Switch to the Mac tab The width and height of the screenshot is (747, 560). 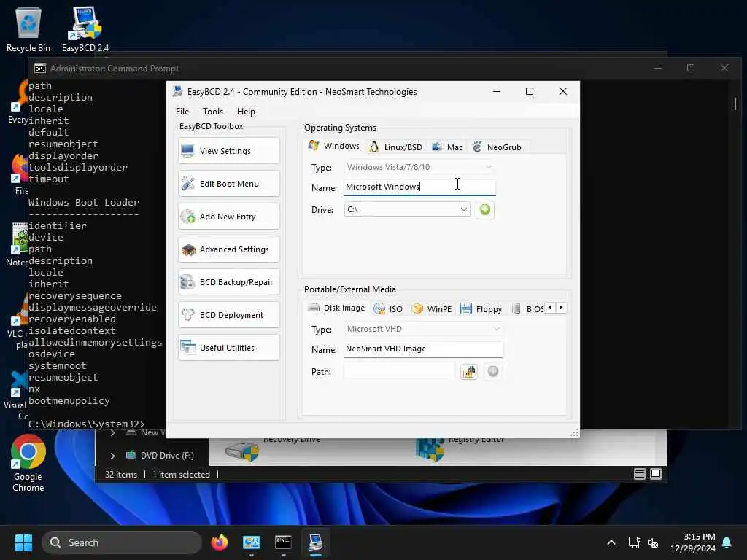pos(447,147)
